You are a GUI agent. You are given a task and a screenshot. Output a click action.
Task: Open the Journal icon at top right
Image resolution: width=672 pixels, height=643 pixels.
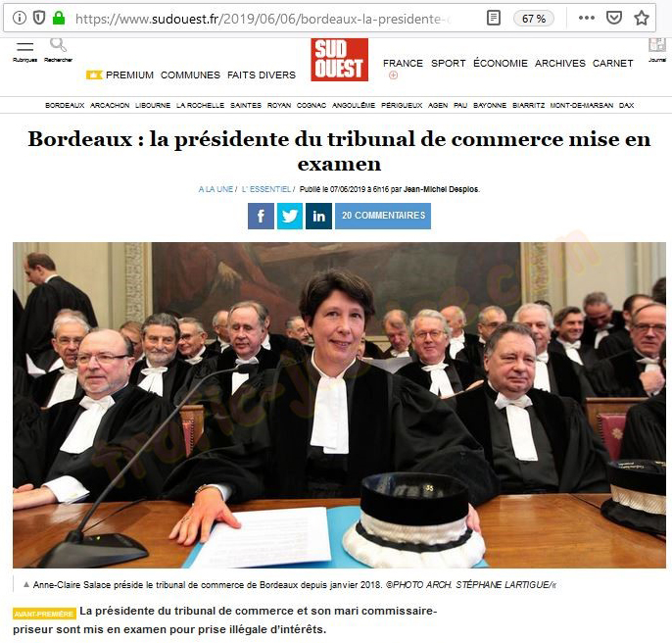657,45
